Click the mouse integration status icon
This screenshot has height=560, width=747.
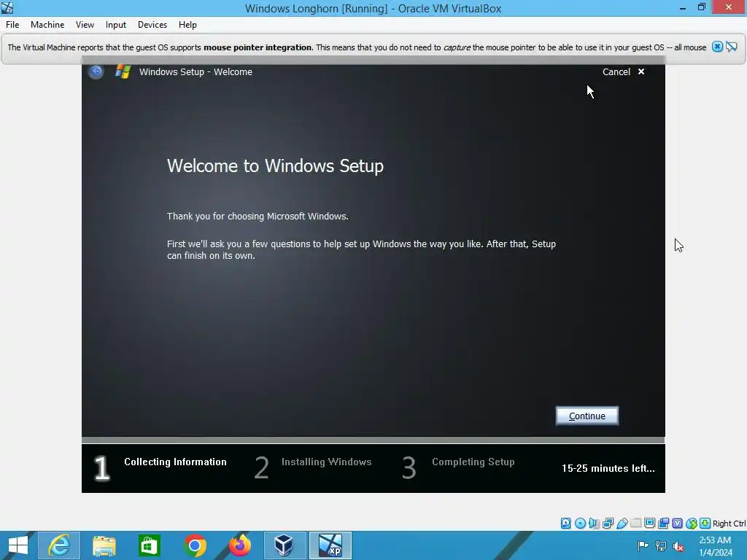pyautogui.click(x=692, y=524)
